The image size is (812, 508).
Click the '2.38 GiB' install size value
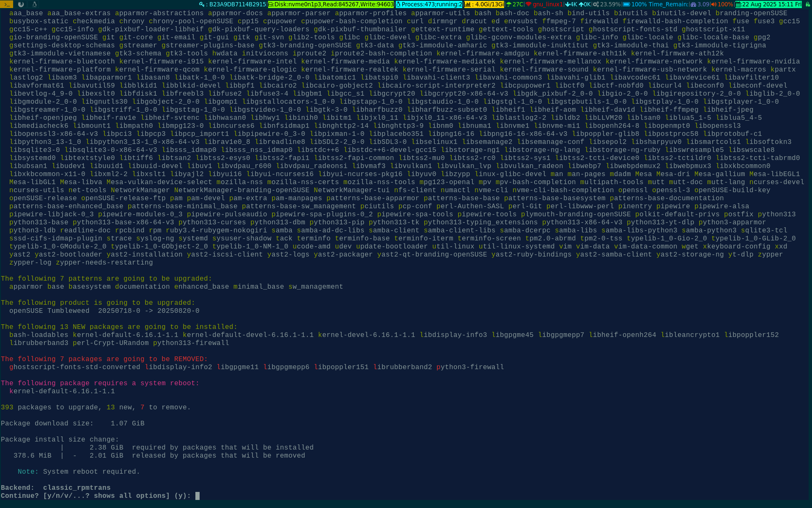[106, 447]
